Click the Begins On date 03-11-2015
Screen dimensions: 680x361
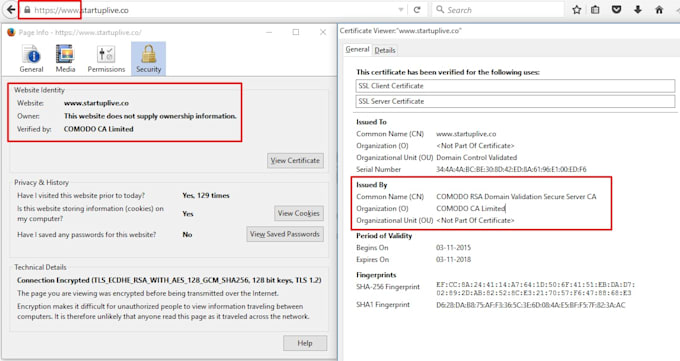point(453,248)
